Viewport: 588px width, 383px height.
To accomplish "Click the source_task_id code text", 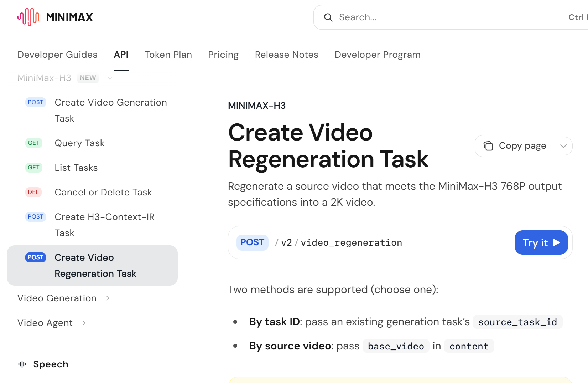I will [x=517, y=322].
